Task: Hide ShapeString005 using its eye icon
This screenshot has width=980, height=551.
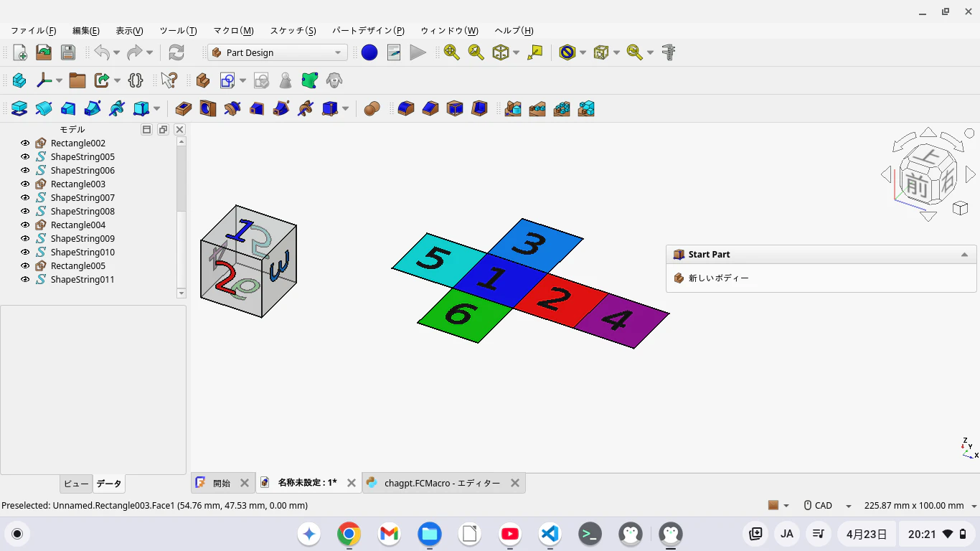Action: (25, 157)
